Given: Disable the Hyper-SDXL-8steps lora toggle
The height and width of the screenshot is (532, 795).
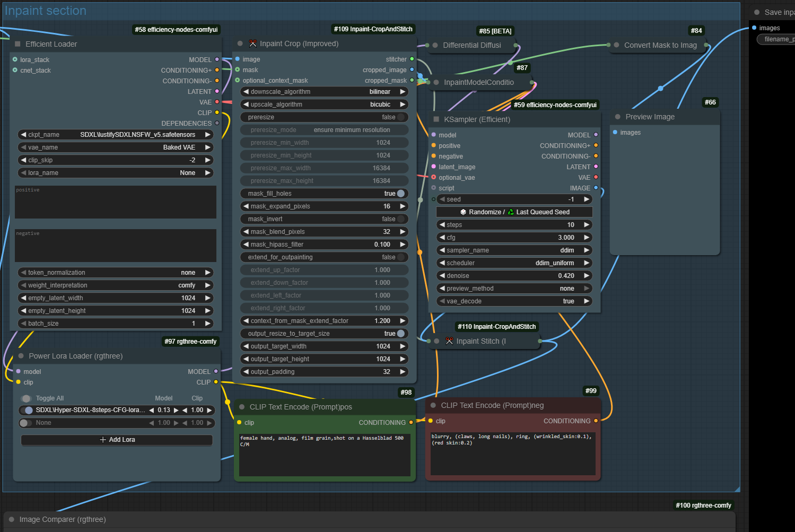Looking at the screenshot, I should pos(27,410).
